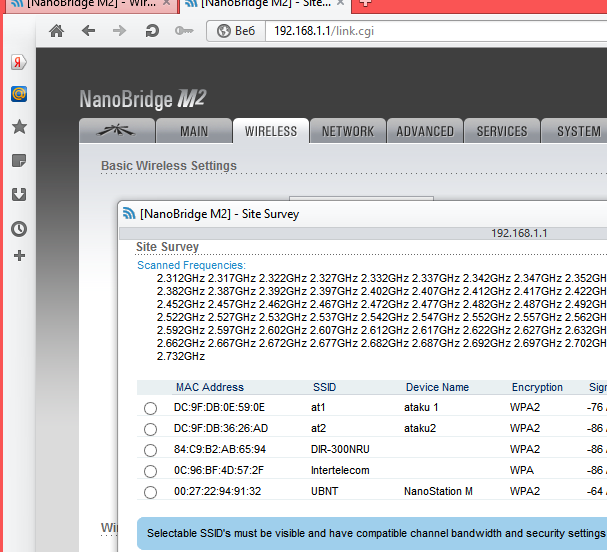Image resolution: width=607 pixels, height=552 pixels.
Task: Click MAC address 84:C9:B2:AB:65:94
Action: pos(219,449)
